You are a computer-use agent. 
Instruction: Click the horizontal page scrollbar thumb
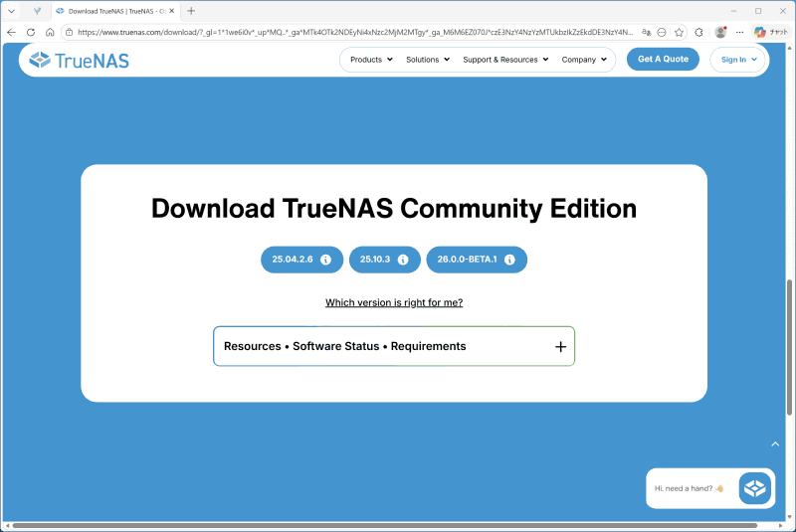(x=385, y=525)
